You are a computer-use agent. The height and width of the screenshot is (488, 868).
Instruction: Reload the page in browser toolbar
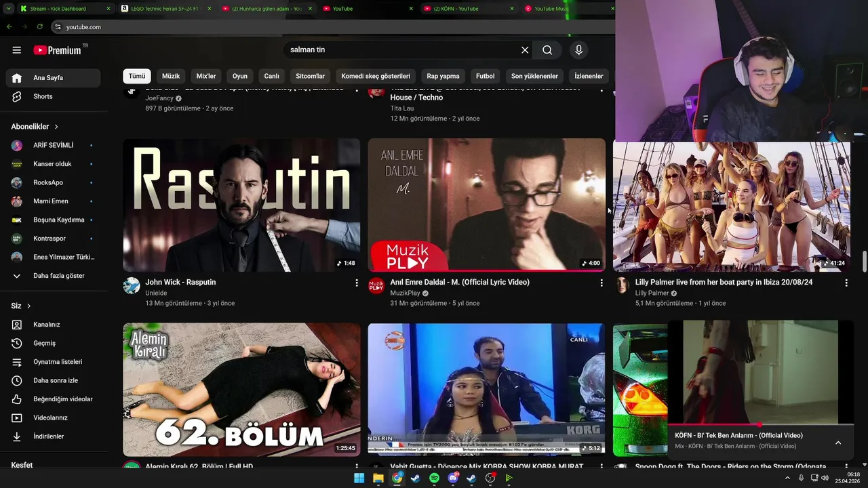(40, 26)
